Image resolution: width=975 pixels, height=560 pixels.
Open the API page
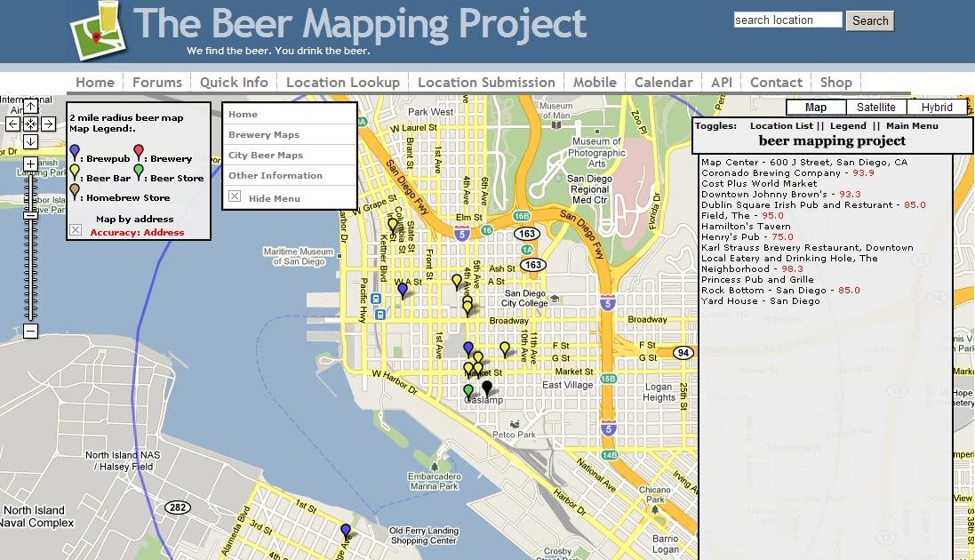[x=722, y=82]
